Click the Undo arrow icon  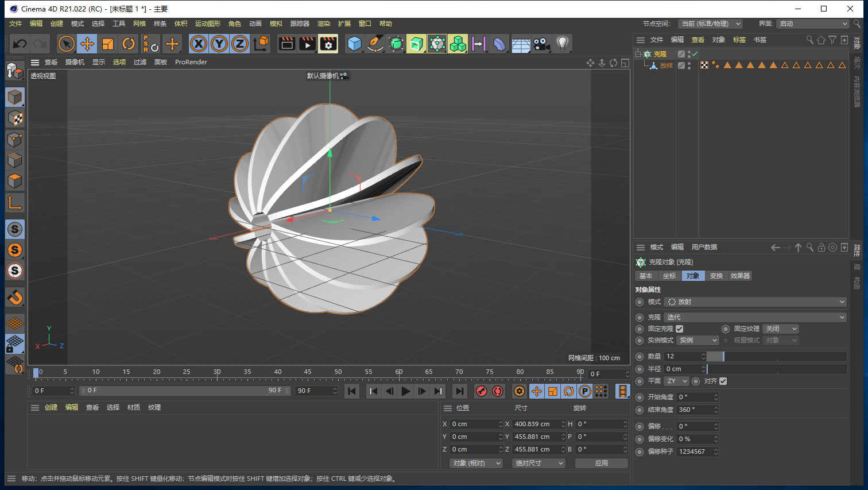pos(20,44)
